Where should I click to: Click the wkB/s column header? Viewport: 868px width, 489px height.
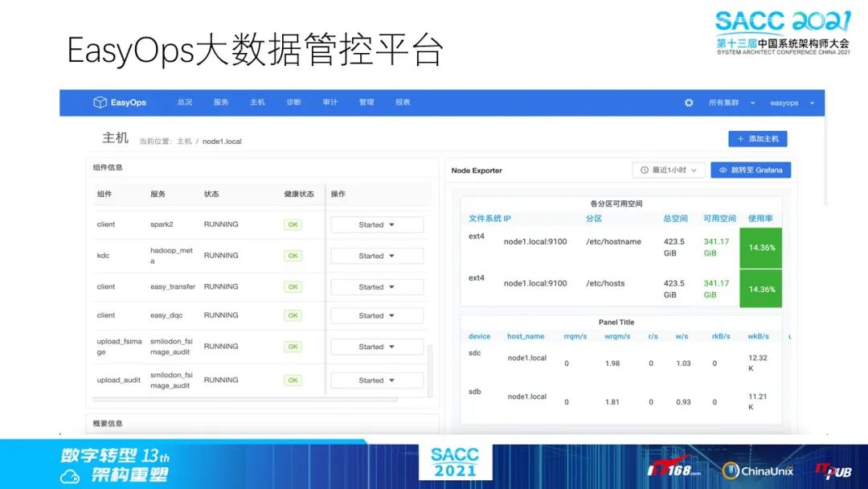[759, 336]
